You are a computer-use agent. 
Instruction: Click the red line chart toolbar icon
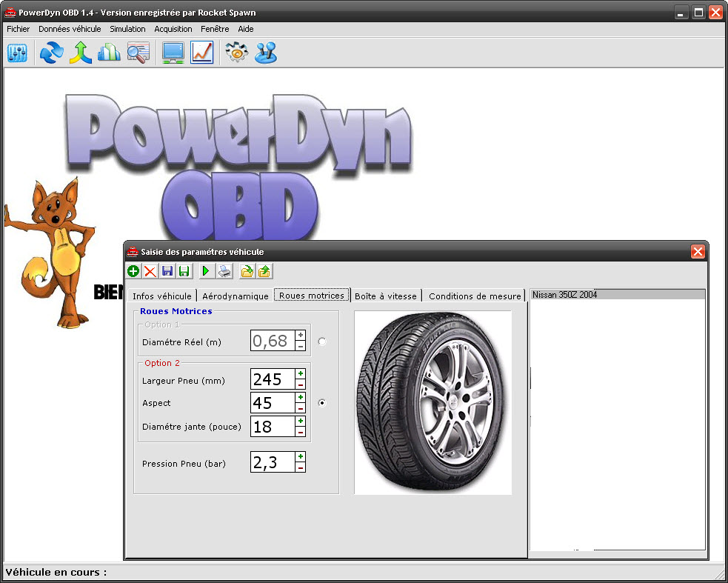[201, 53]
